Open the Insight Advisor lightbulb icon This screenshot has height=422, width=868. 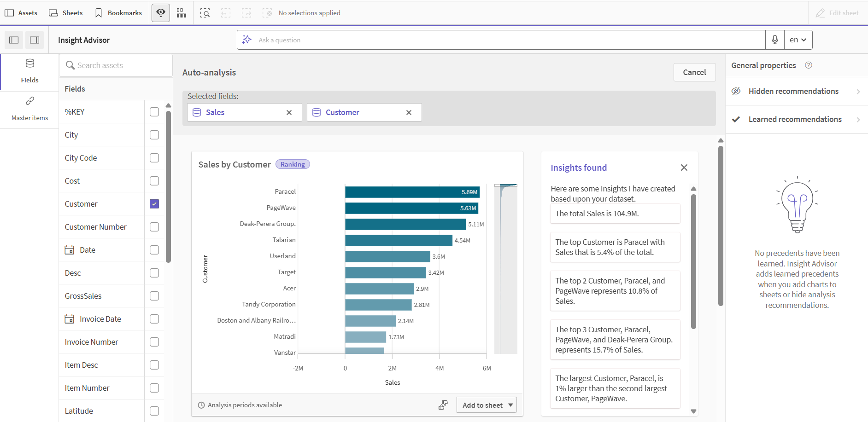point(160,12)
